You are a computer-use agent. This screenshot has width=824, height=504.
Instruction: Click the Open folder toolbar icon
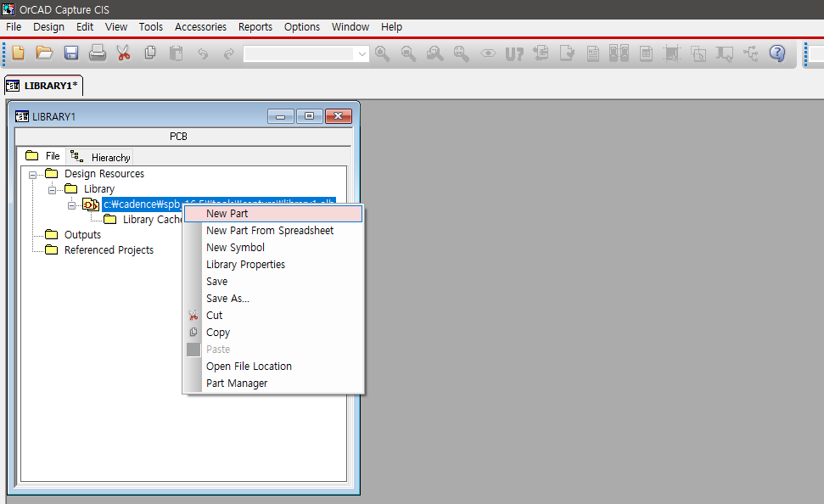(x=44, y=53)
